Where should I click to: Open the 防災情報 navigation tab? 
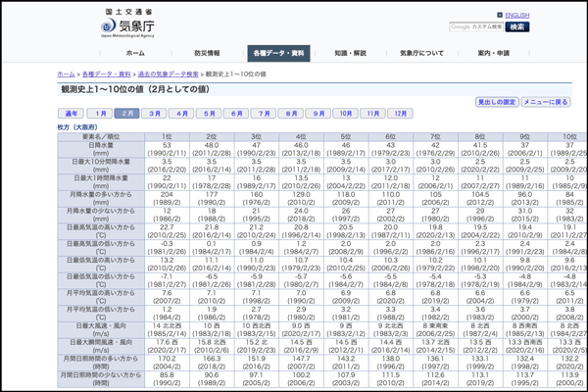207,53
